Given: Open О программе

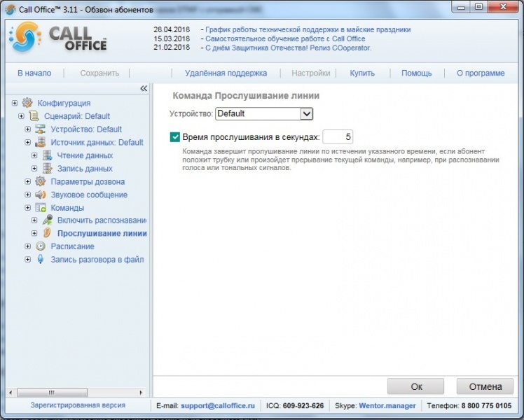Looking at the screenshot, I should click(x=481, y=73).
